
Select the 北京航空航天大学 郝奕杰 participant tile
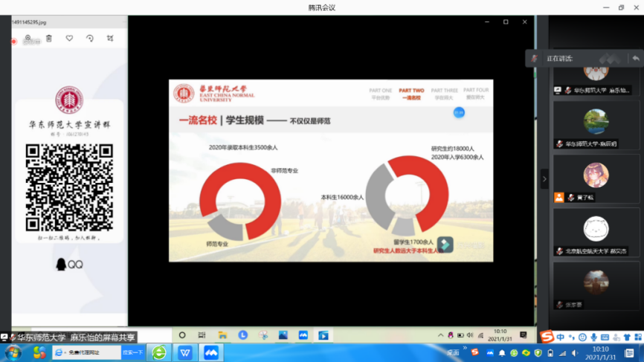(x=596, y=233)
